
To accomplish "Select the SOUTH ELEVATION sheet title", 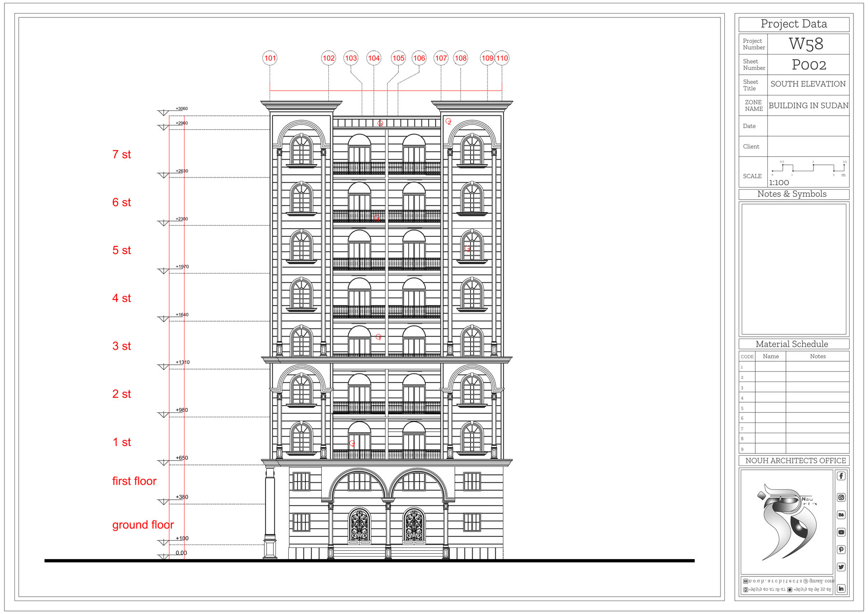I will coord(808,84).
